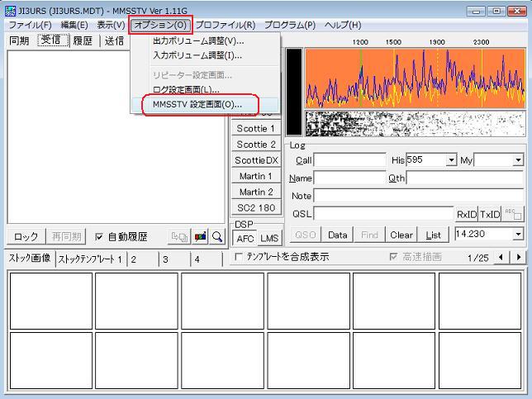
Task: Open the ヘルプ(H) menu
Action: pos(343,25)
